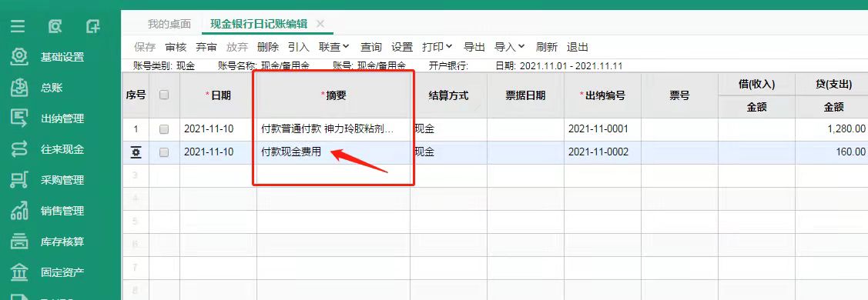Click the 序号 column header
This screenshot has height=300, width=868.
point(136,95)
